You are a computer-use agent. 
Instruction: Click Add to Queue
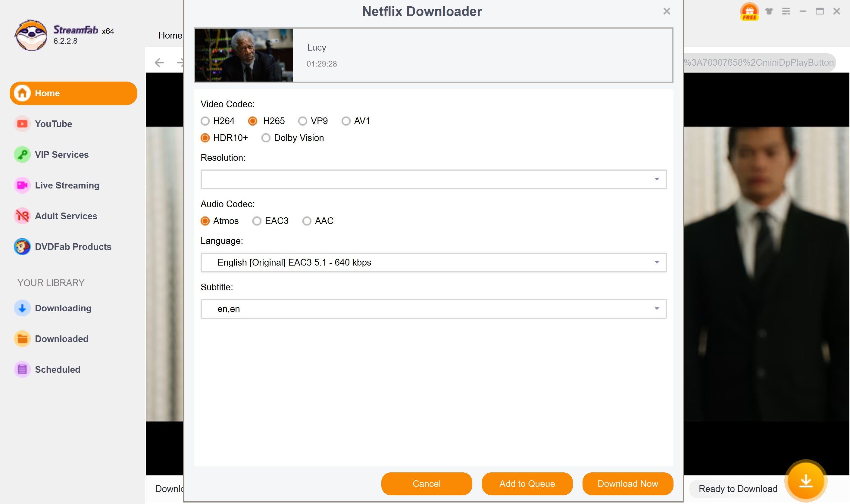527,484
